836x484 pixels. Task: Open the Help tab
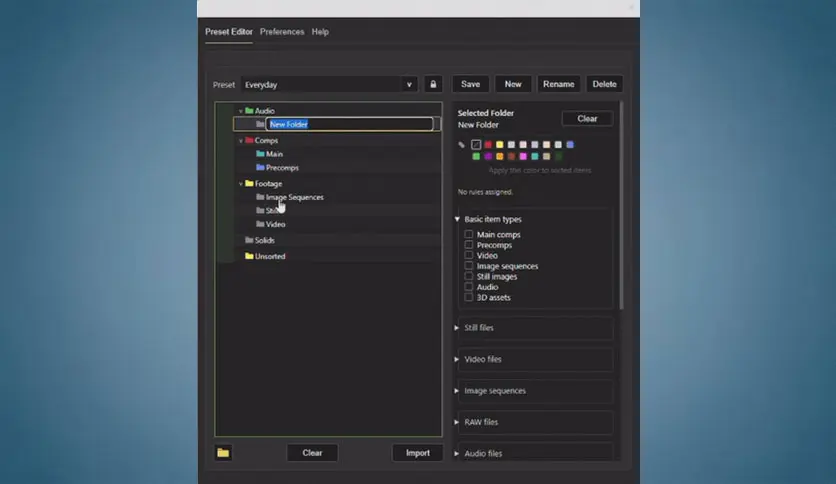coord(320,32)
